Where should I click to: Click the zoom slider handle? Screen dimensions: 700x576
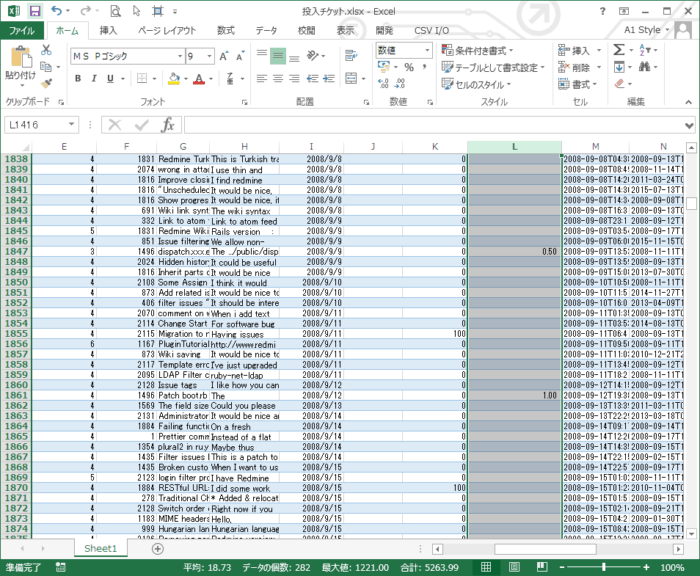coord(604,567)
